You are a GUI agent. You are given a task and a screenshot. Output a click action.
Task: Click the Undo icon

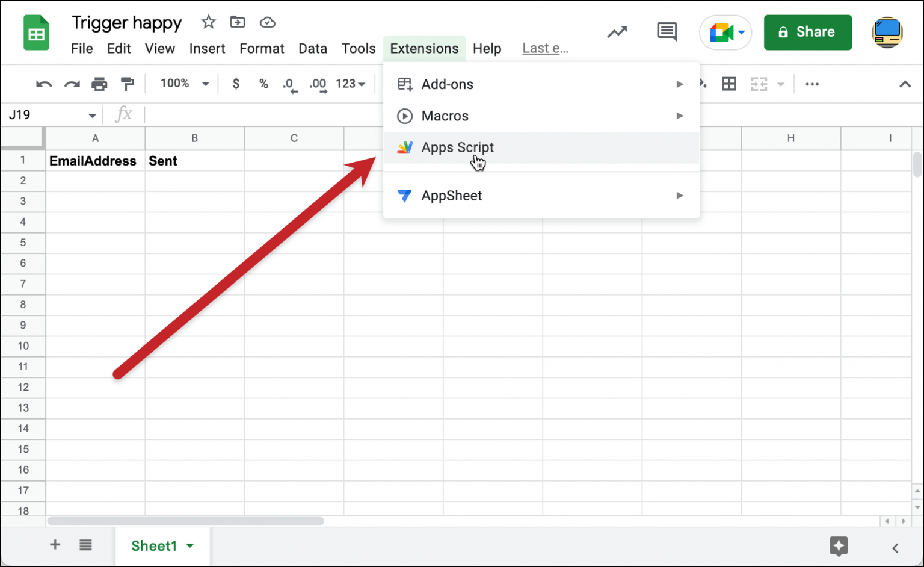[43, 84]
